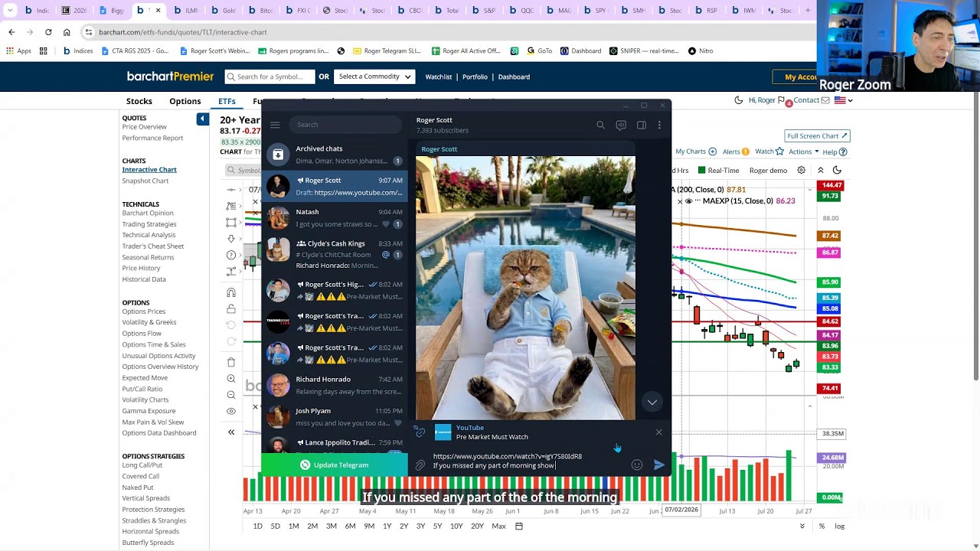Collapse the chart drawing toolbar double-arrow
The width and height of the screenshot is (980, 551).
tap(231, 432)
